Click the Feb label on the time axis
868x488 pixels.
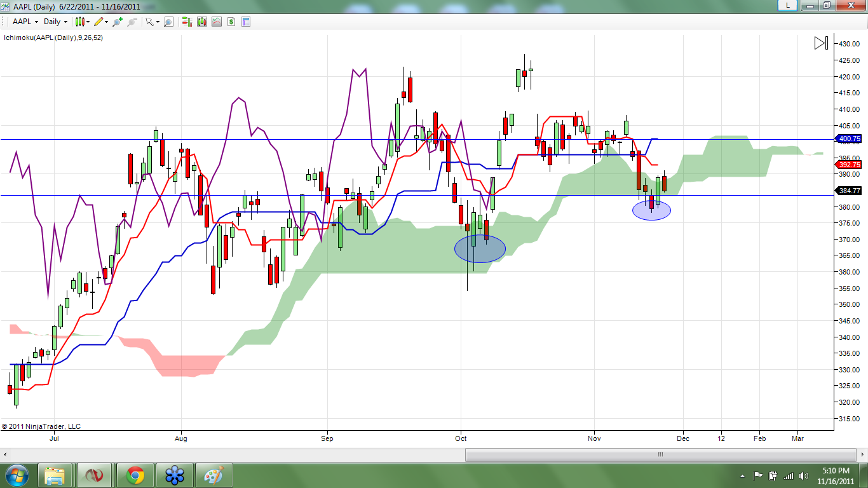[759, 438]
